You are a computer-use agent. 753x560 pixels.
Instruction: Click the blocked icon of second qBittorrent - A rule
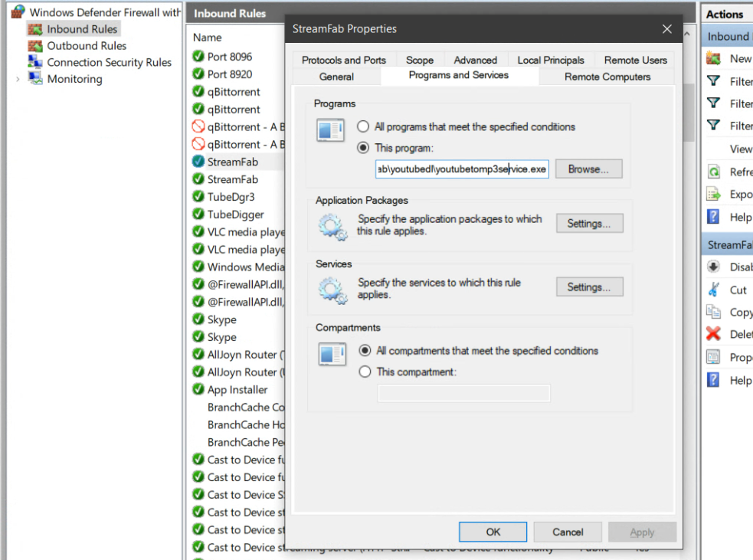click(198, 144)
